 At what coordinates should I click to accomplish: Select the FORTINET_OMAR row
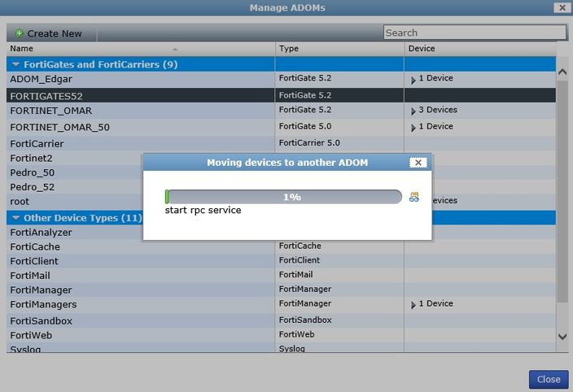[281, 111]
